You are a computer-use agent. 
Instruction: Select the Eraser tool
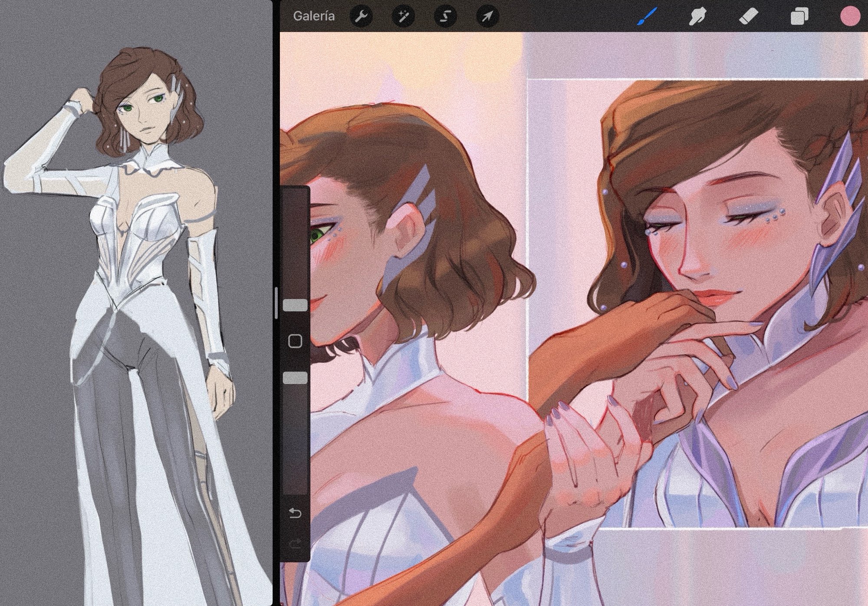coord(748,17)
